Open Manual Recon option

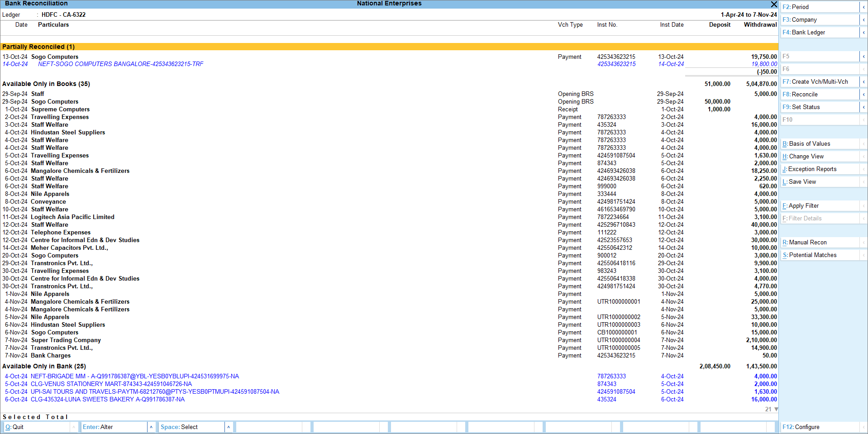820,242
